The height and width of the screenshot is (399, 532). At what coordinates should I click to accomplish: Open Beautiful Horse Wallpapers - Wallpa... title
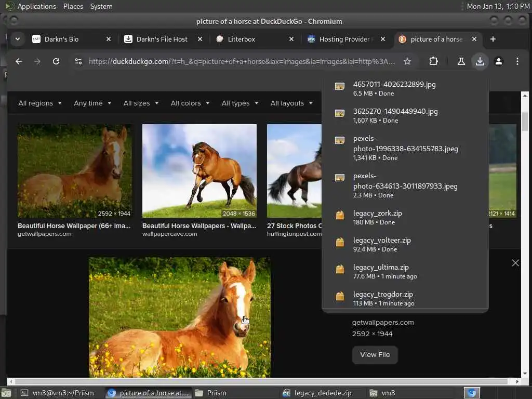[199, 226]
